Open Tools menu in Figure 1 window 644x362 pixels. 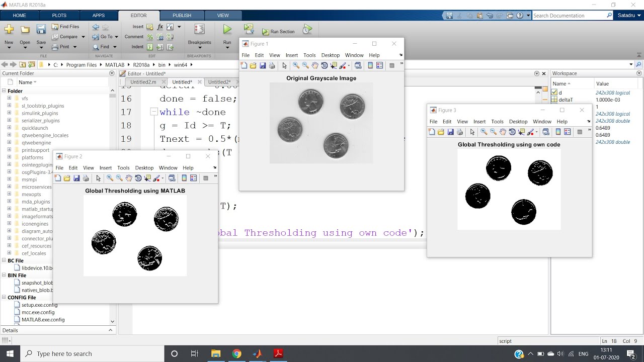coord(309,55)
